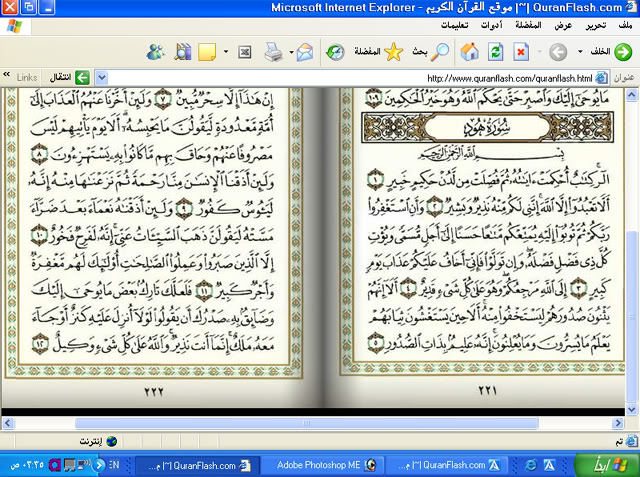Click horizontal scrollbar right arrow

(x=618, y=423)
